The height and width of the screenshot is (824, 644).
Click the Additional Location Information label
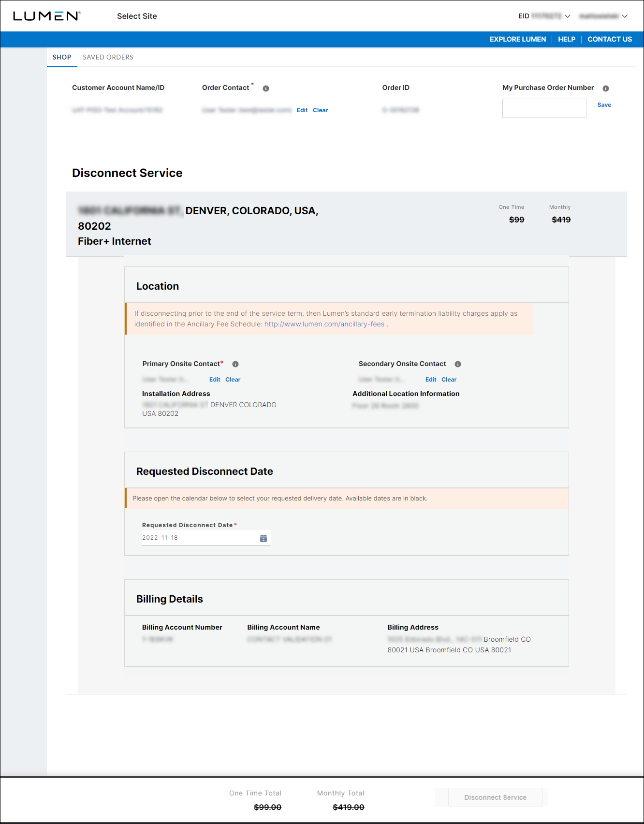point(406,394)
